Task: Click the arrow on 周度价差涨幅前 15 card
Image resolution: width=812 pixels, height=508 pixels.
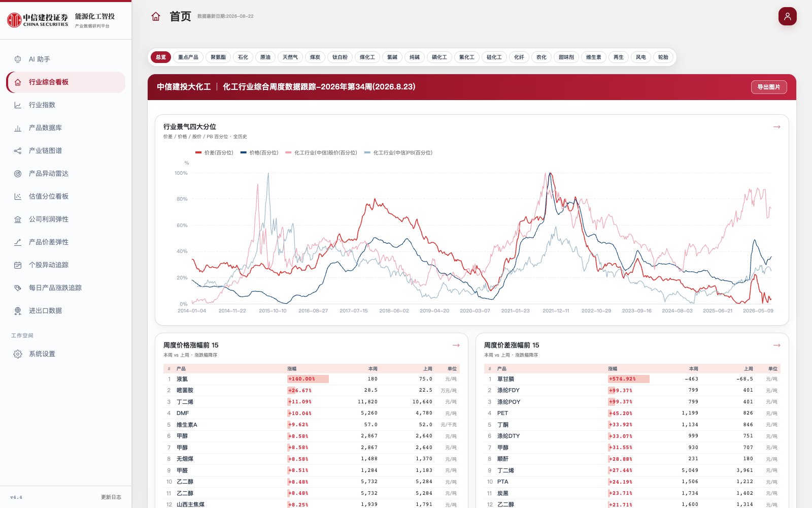Action: click(776, 345)
